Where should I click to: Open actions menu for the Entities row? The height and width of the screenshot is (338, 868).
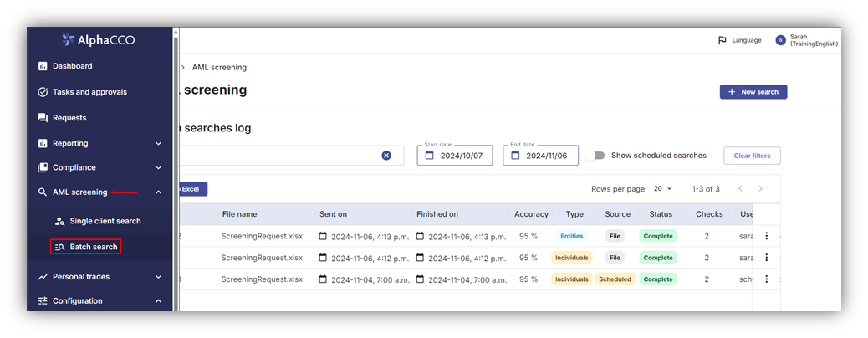click(767, 236)
